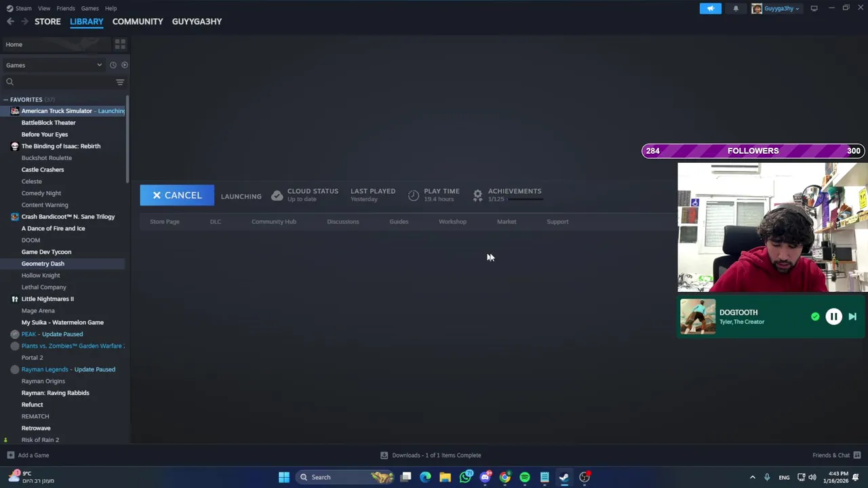868x488 pixels.
Task: Open the Windows Start menu
Action: click(284, 477)
